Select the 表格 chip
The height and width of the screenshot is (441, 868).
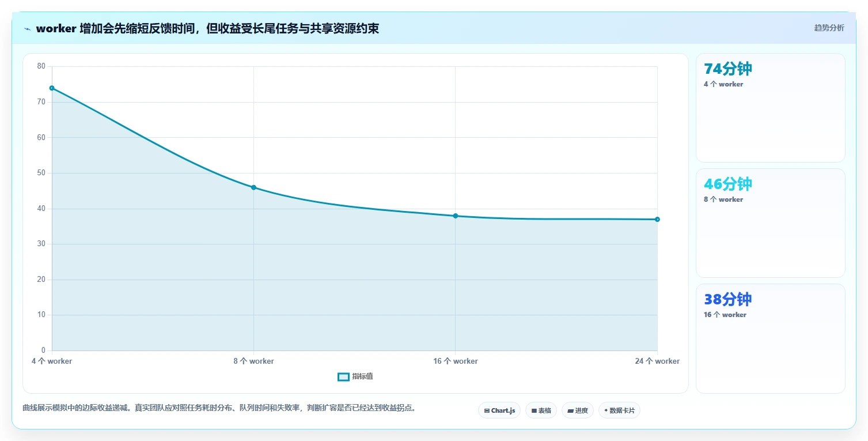click(541, 410)
